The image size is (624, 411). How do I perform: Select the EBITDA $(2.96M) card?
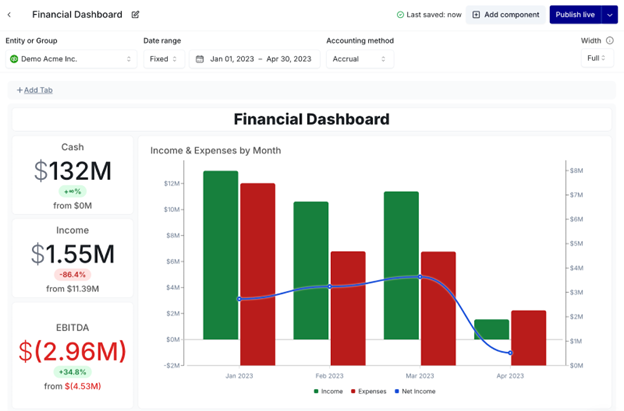72,355
